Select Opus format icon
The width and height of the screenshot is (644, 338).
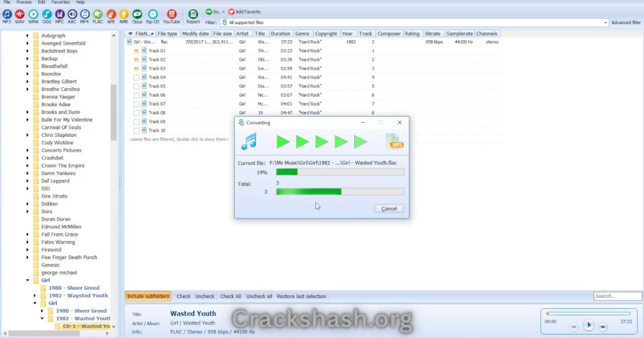coord(137,14)
